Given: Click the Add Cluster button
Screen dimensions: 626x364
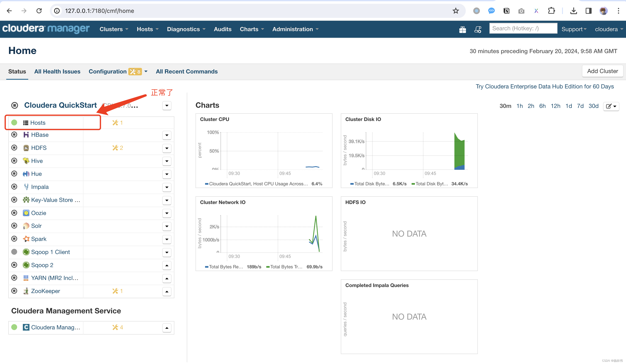Looking at the screenshot, I should tap(602, 71).
